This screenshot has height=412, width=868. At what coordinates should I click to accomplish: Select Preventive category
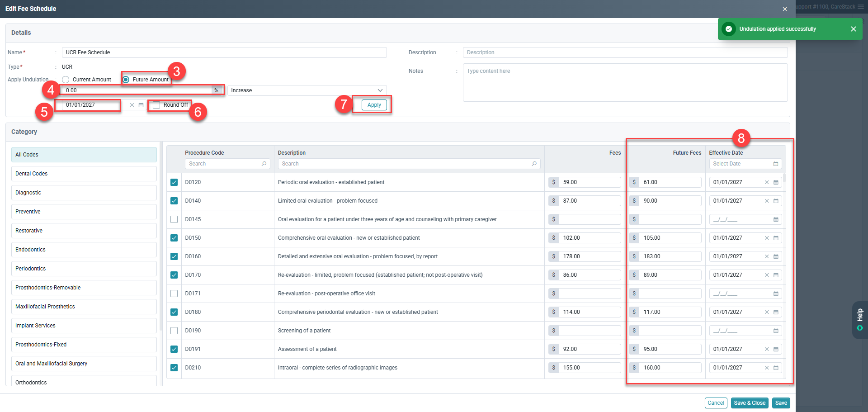pos(84,212)
